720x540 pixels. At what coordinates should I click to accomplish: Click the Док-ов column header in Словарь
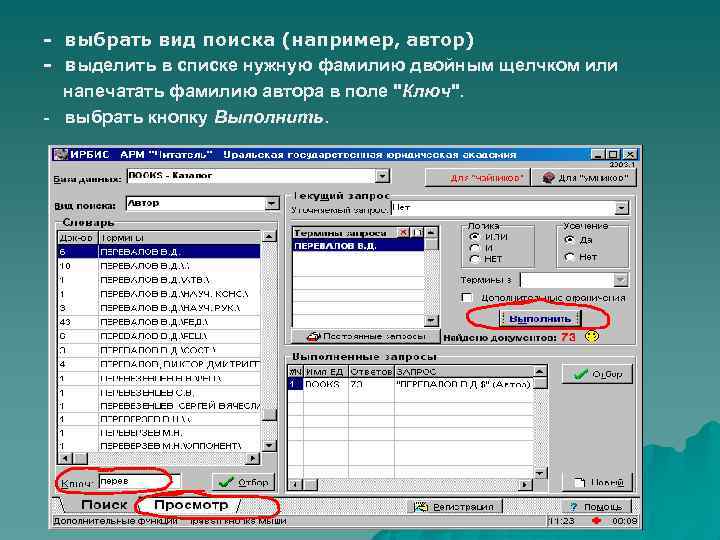[x=78, y=238]
